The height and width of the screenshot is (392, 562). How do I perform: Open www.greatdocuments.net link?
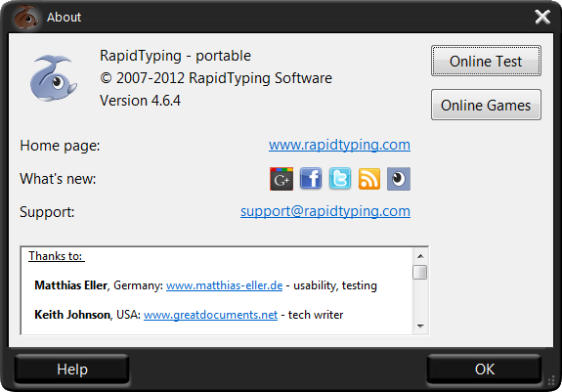tap(210, 315)
